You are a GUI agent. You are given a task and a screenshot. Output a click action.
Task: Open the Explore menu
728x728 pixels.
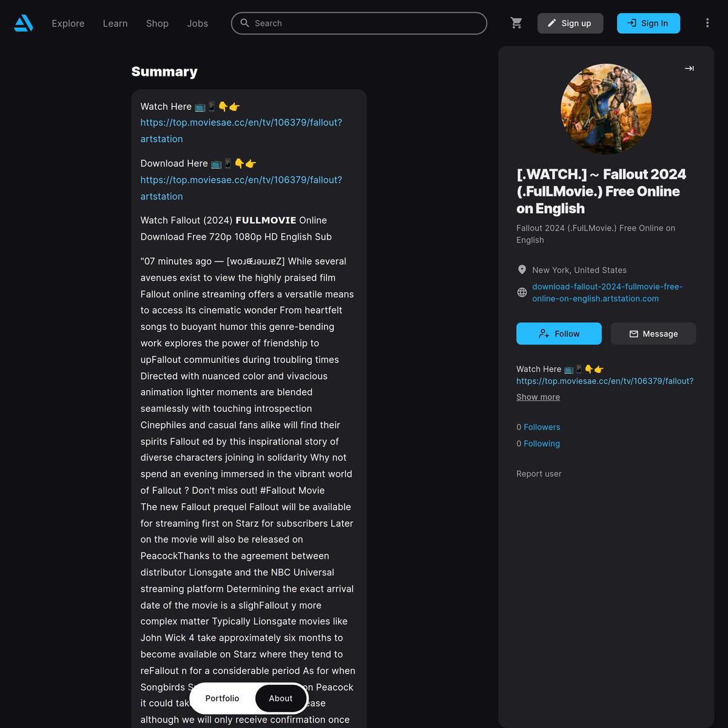[68, 23]
